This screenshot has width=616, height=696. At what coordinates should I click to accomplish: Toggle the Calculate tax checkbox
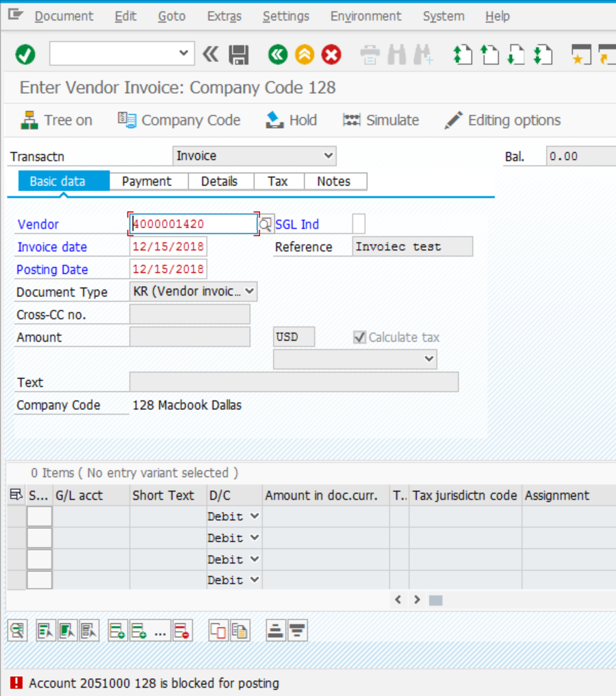[359, 337]
